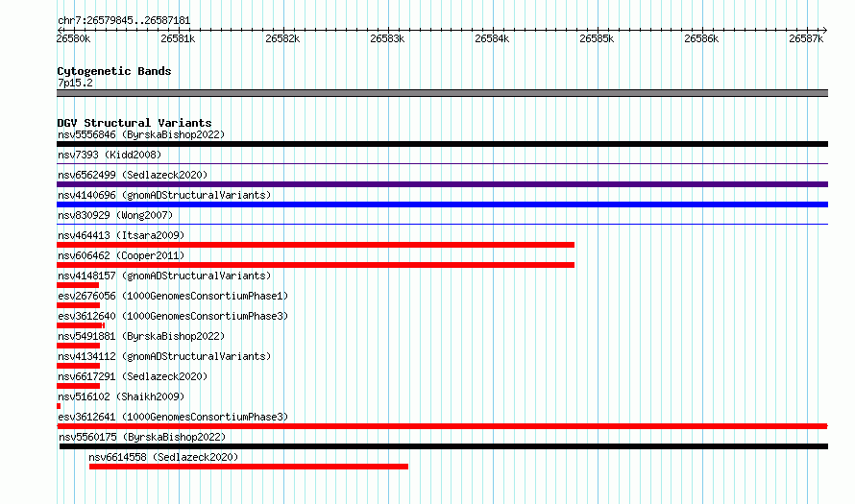Select the red nsv464413 variant bar

point(316,245)
